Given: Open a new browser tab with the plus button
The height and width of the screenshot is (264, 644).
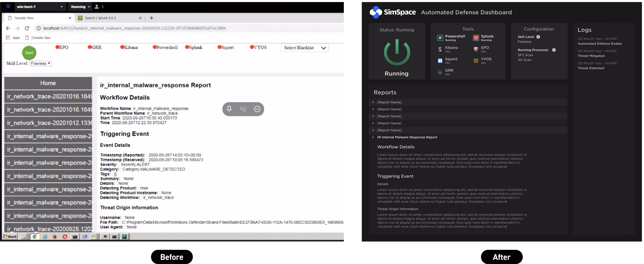Looking at the screenshot, I should (152, 18).
